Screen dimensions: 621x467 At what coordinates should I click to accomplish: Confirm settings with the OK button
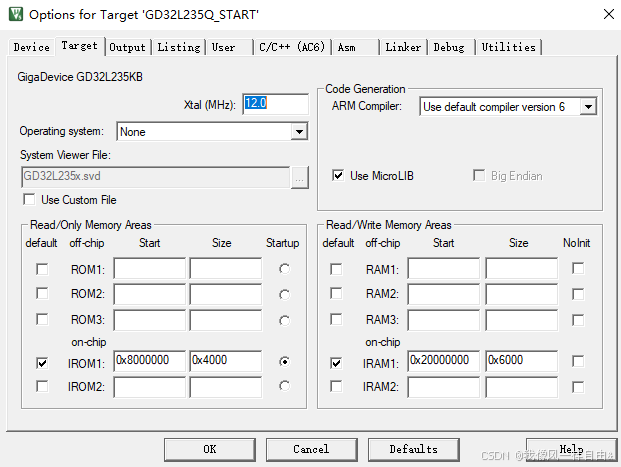210,450
